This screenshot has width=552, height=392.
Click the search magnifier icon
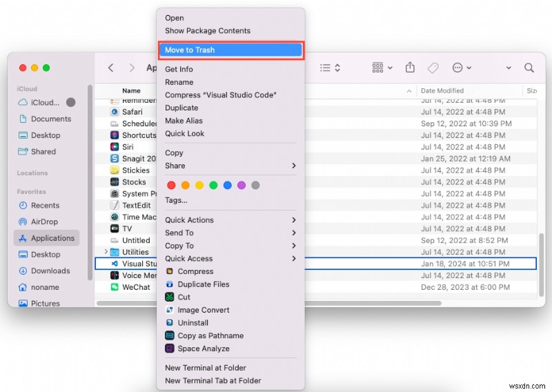pyautogui.click(x=529, y=68)
